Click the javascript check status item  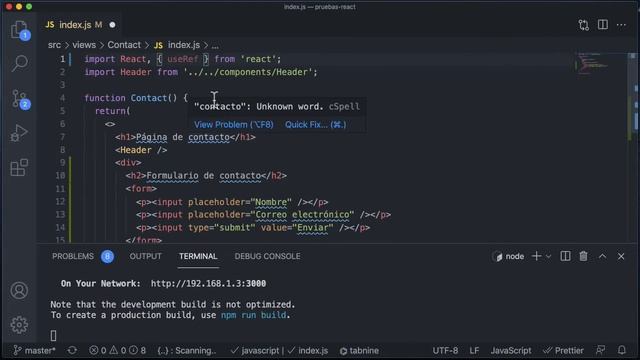click(255, 351)
